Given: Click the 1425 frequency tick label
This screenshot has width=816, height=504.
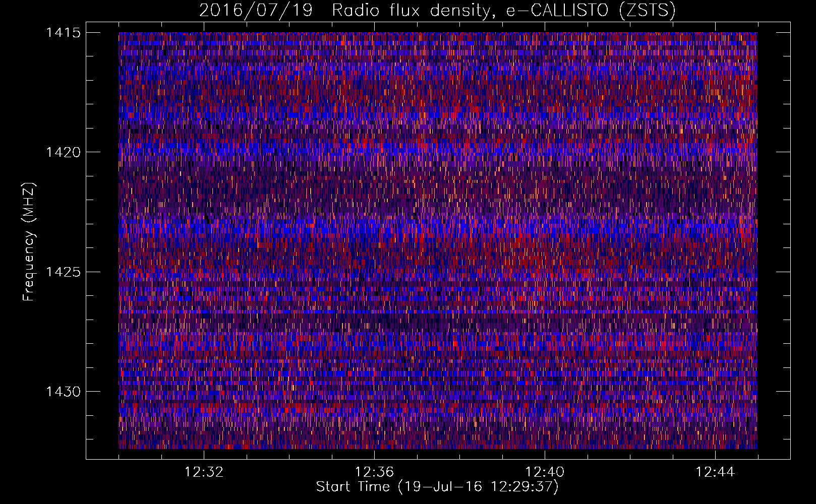Looking at the screenshot, I should pos(63,272).
